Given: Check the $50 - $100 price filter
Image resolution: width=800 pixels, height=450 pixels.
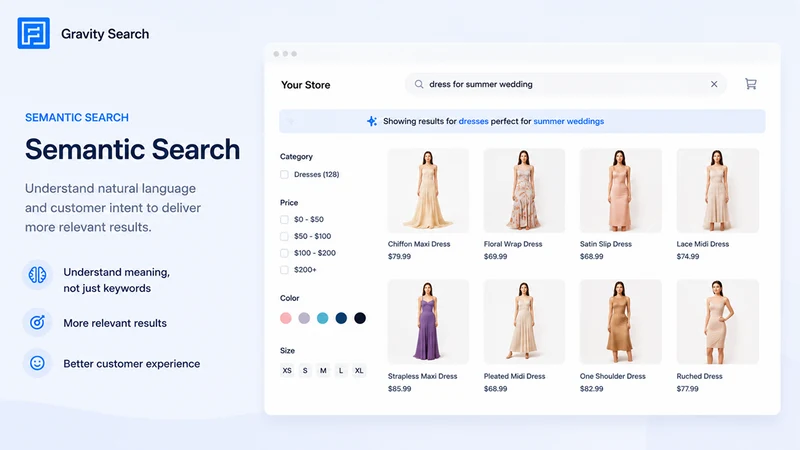Looking at the screenshot, I should click(284, 236).
